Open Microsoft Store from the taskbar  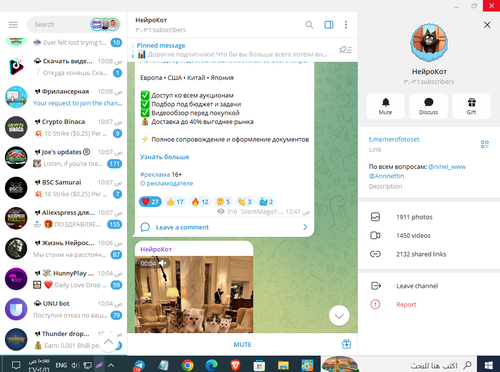pos(259,365)
